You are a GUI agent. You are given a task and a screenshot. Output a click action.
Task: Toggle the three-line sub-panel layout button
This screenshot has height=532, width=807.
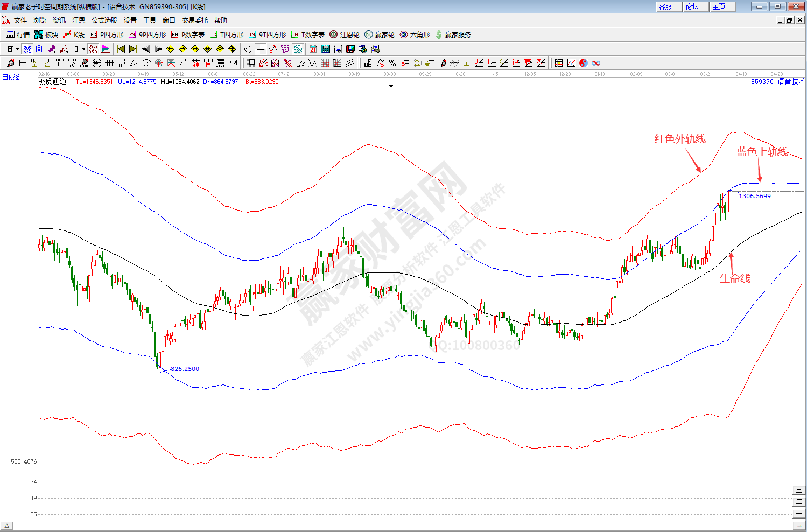799,490
